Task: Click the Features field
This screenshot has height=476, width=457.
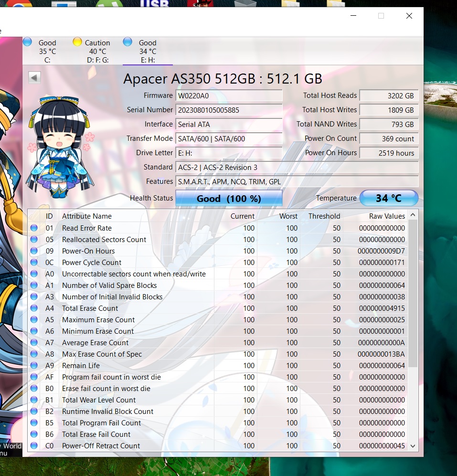Action: [297, 181]
